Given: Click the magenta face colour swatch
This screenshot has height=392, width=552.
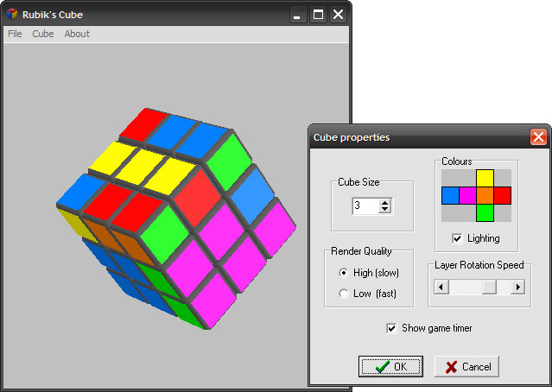Looking at the screenshot, I should (467, 196).
